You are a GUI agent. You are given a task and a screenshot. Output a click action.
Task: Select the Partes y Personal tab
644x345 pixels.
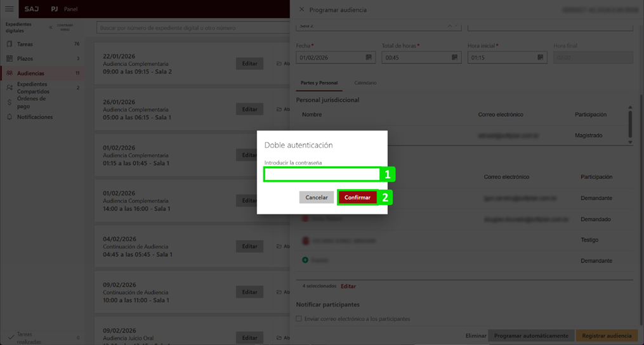point(319,83)
